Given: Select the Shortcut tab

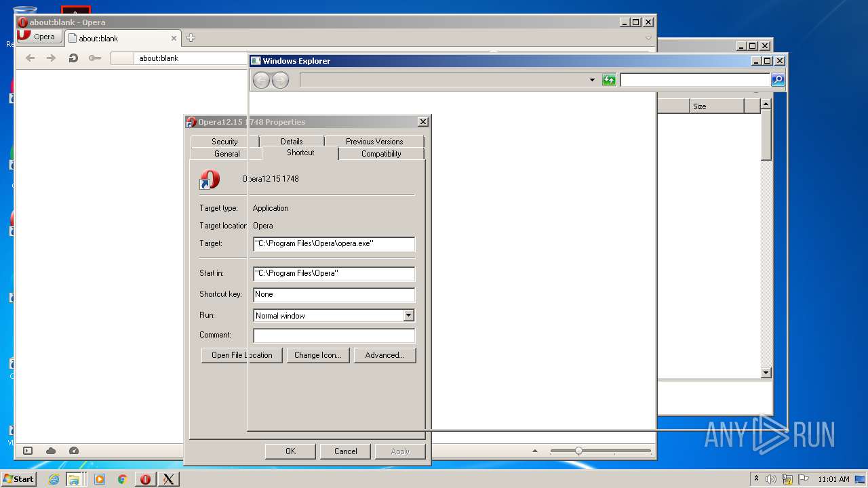Looking at the screenshot, I should click(300, 152).
